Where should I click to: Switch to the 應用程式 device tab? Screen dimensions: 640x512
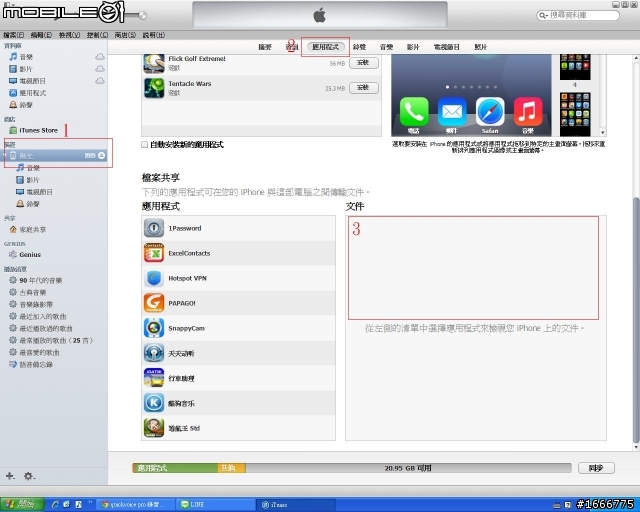[325, 47]
